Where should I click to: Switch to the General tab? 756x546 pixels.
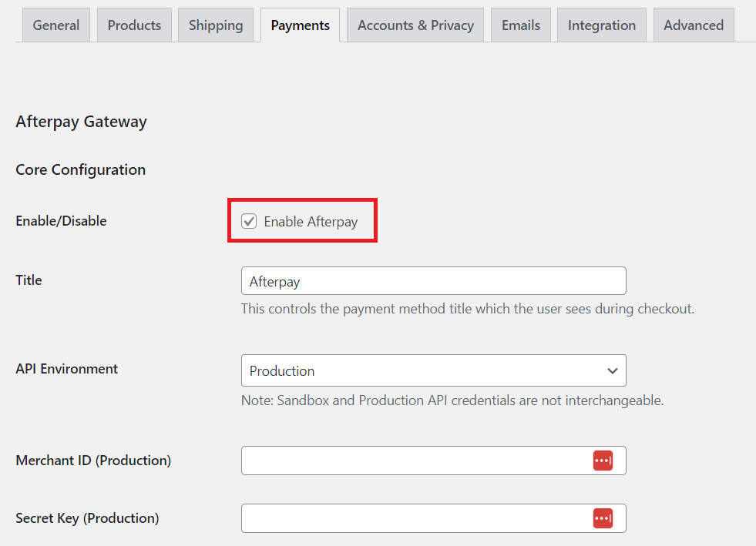(x=56, y=25)
